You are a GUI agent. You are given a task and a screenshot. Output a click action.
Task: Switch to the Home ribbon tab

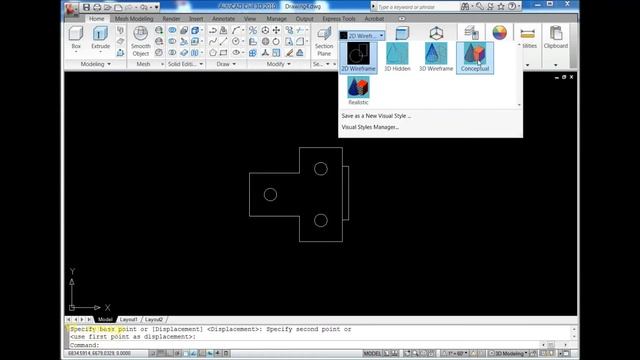(96, 19)
